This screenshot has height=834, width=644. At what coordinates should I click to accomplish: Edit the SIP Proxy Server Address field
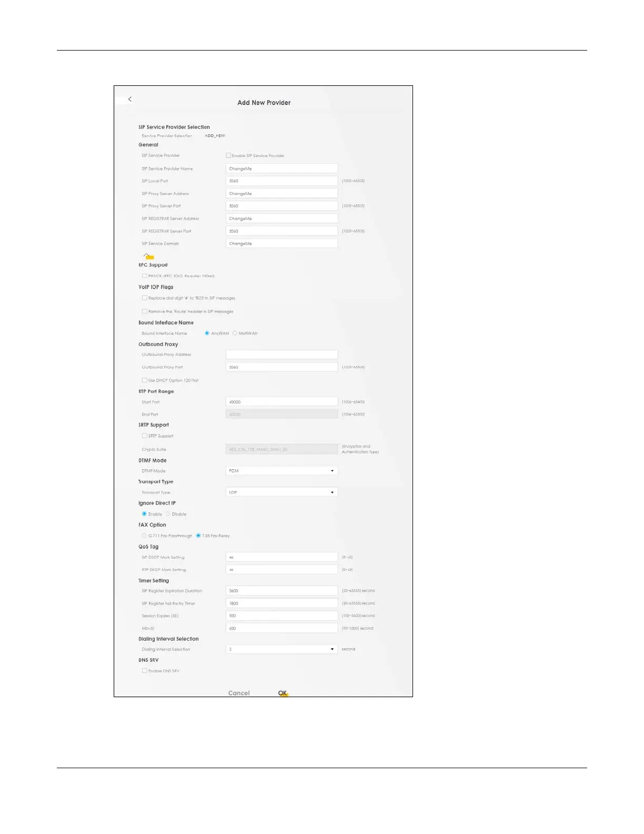(x=281, y=193)
